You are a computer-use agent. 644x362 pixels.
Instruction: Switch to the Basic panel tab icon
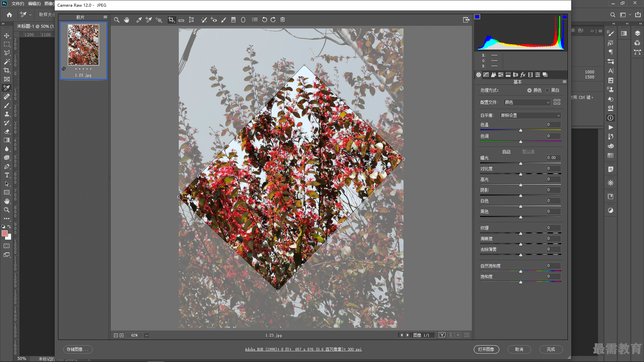(479, 75)
